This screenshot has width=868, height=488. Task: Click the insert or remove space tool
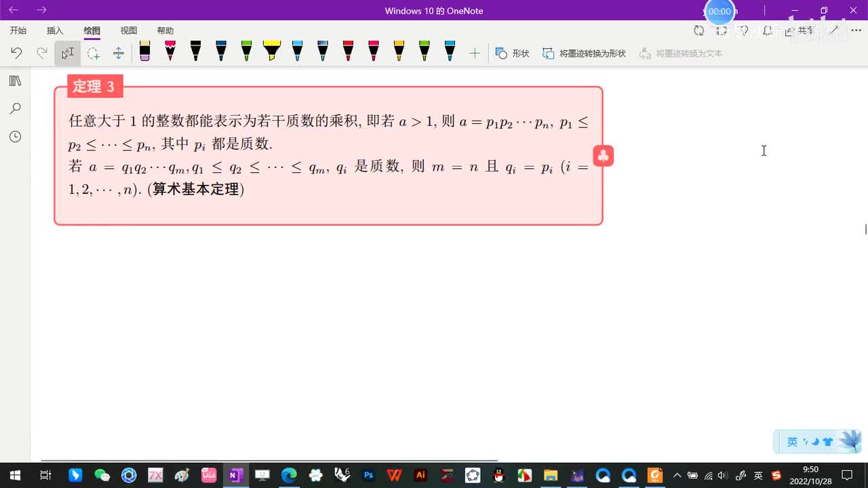pyautogui.click(x=118, y=53)
